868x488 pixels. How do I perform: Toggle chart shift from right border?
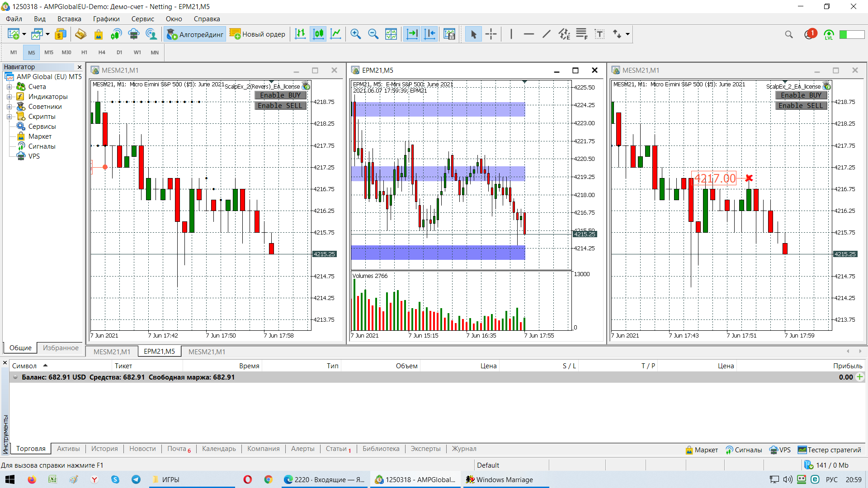(x=430, y=34)
